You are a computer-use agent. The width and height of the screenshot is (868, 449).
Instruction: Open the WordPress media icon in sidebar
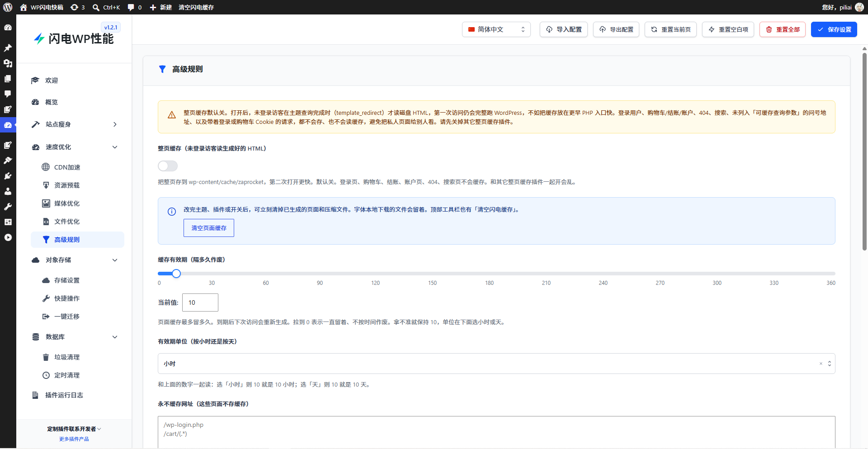pyautogui.click(x=8, y=63)
